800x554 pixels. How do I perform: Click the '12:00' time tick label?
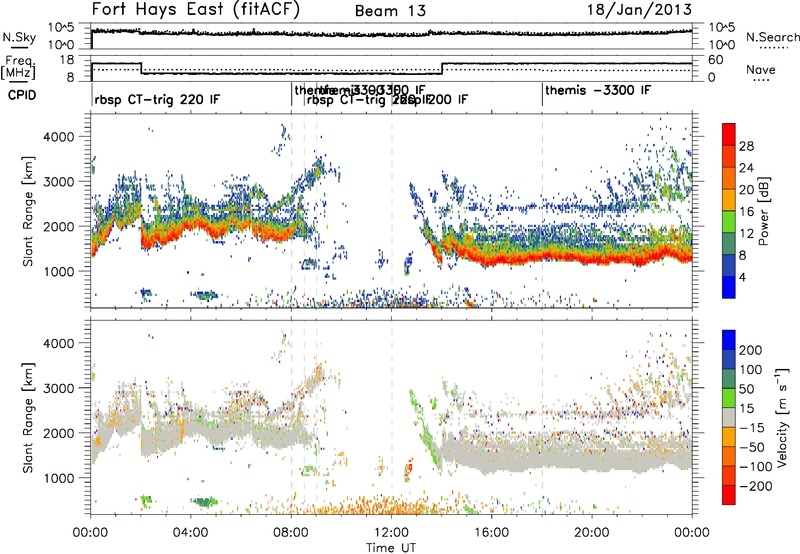click(391, 533)
